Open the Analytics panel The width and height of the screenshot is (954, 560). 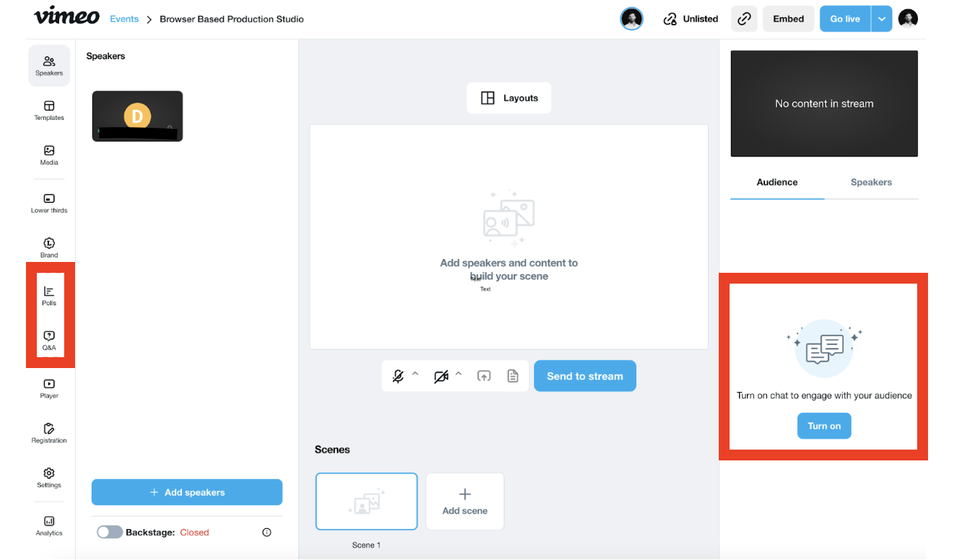click(x=49, y=525)
